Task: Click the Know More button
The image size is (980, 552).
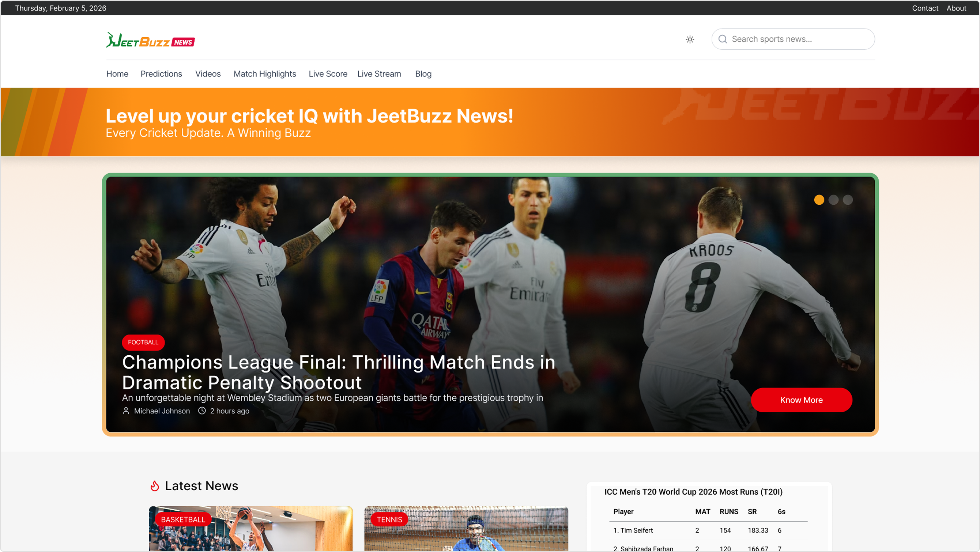Action: point(801,400)
